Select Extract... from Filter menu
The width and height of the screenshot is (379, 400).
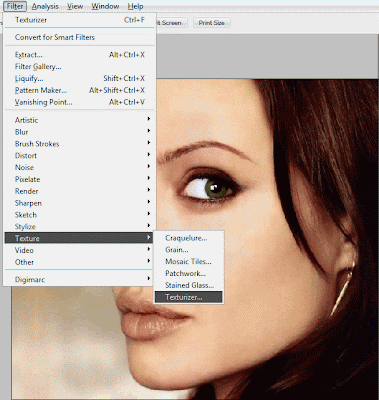[80, 55]
